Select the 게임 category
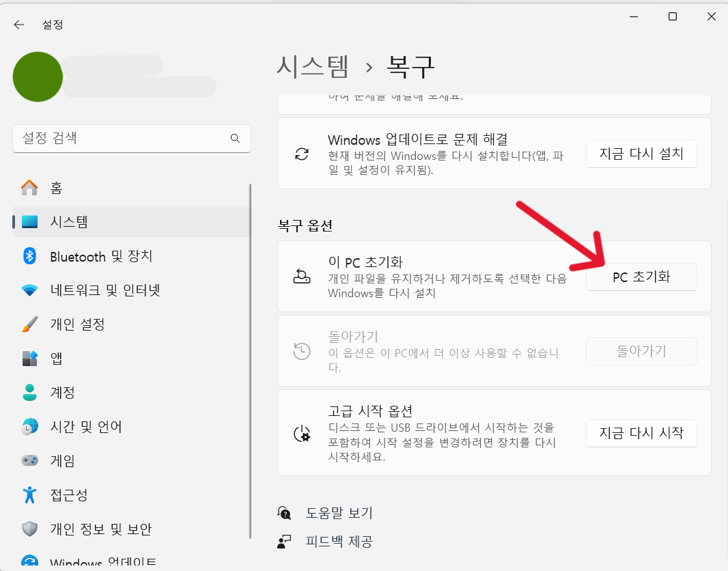Viewport: 728px width, 571px height. (x=131, y=460)
